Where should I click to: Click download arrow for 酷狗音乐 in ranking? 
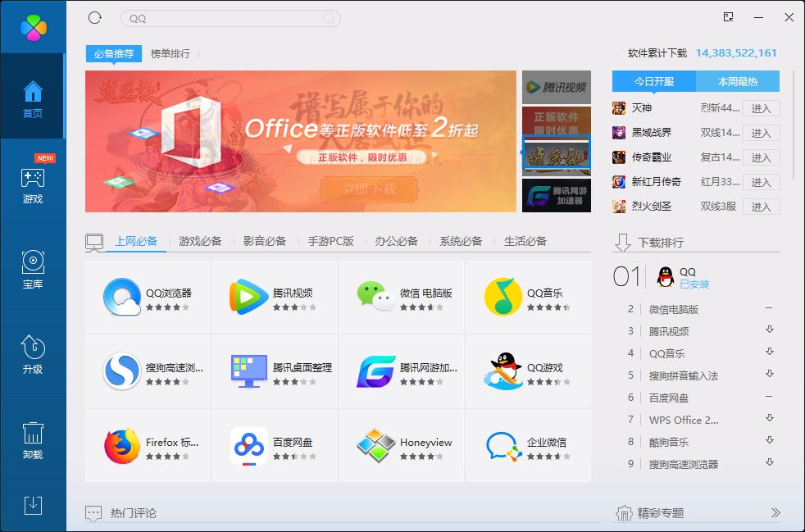(x=769, y=440)
